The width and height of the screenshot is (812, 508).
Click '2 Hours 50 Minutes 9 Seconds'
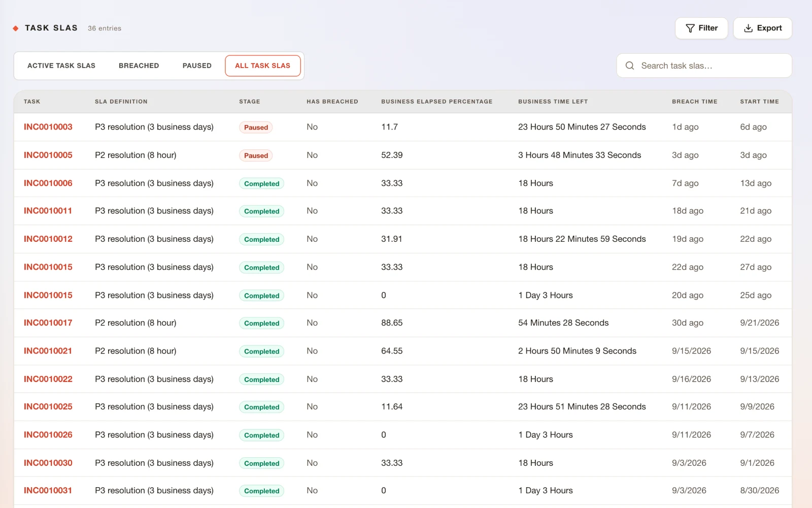coord(577,351)
